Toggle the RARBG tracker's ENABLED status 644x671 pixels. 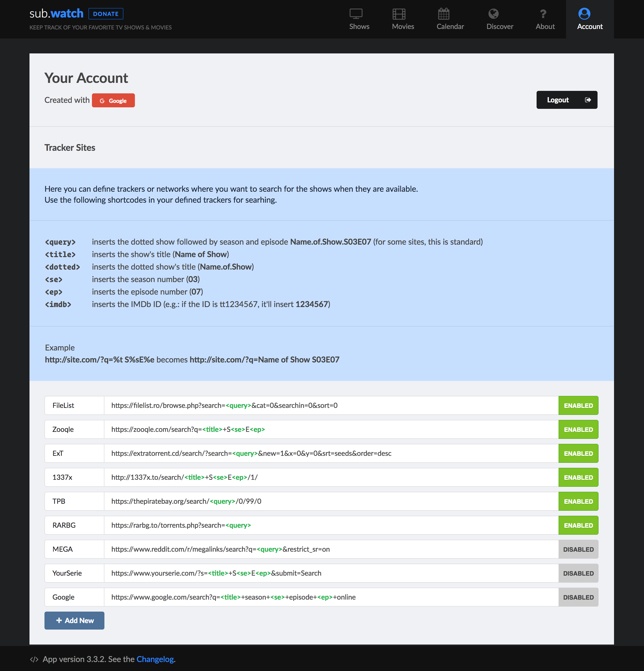(x=578, y=525)
